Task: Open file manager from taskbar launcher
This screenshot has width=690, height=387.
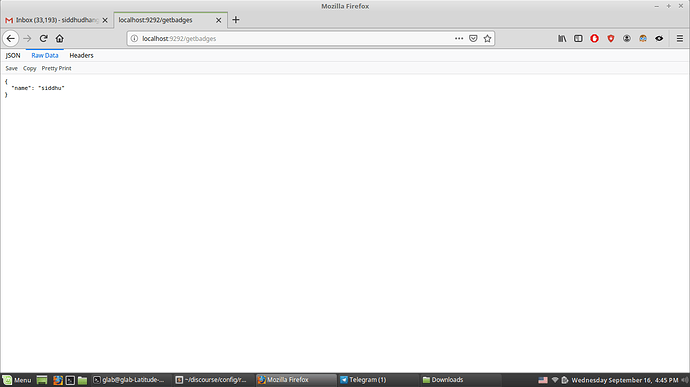Action: click(82, 380)
